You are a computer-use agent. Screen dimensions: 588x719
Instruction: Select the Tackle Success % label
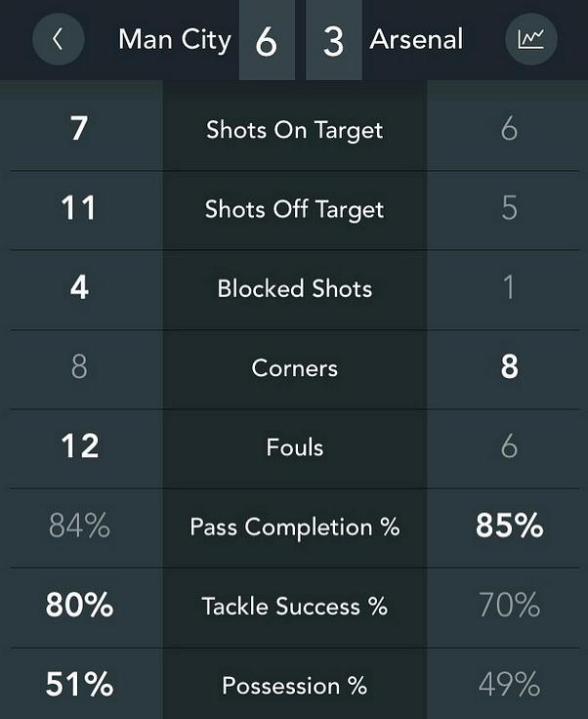[295, 607]
